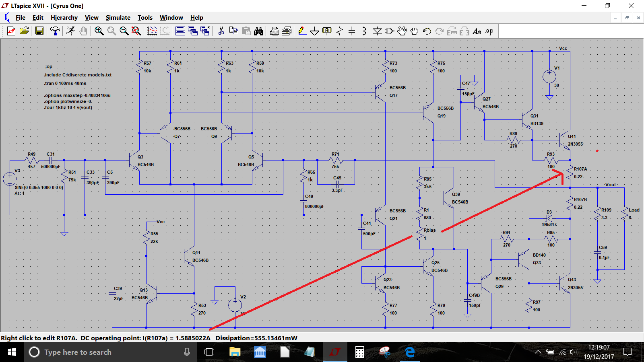Click the SPICE directive .op icon
The image size is (644, 362).
click(x=489, y=31)
